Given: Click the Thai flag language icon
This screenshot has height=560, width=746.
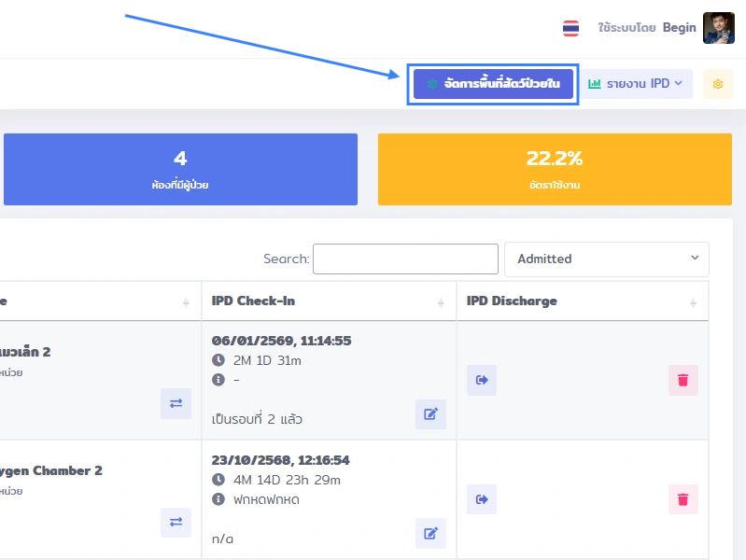Looking at the screenshot, I should 570,28.
